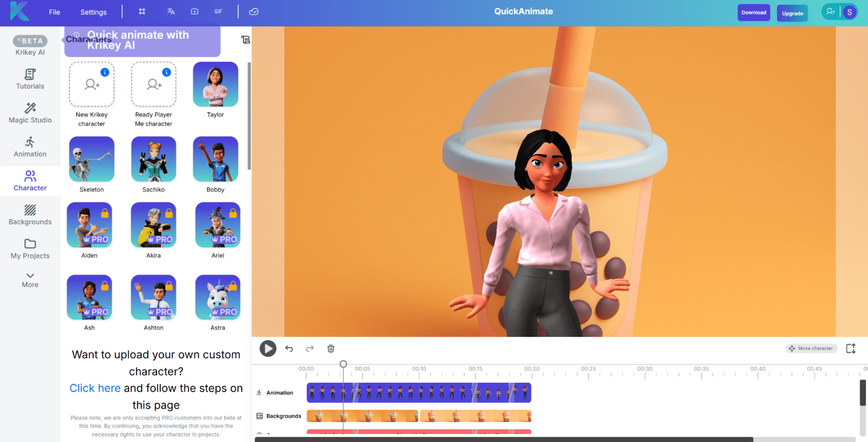
Task: Click info badge on Ready Player Me character
Action: coord(167,72)
